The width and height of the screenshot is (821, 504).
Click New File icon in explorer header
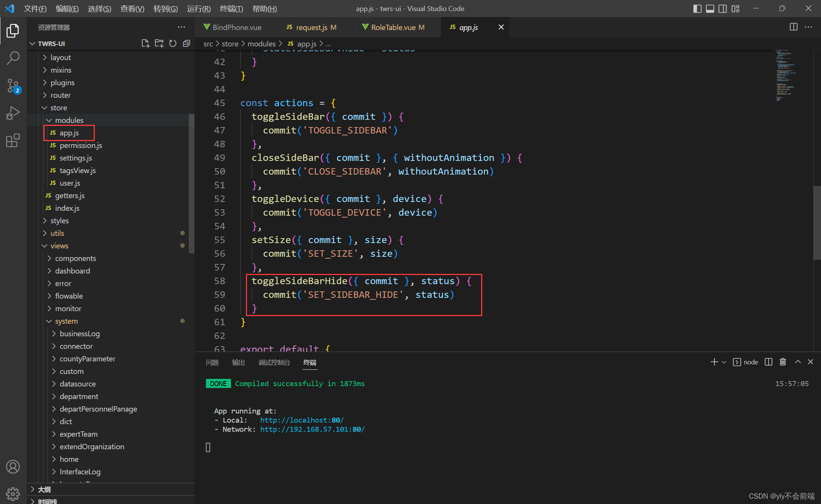coord(145,43)
